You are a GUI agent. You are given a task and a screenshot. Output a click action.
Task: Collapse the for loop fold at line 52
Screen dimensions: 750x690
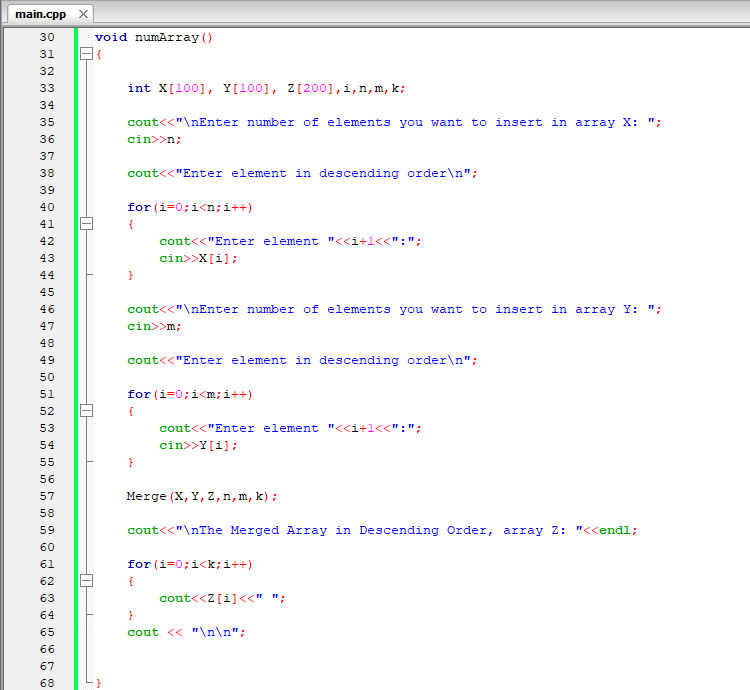86,410
